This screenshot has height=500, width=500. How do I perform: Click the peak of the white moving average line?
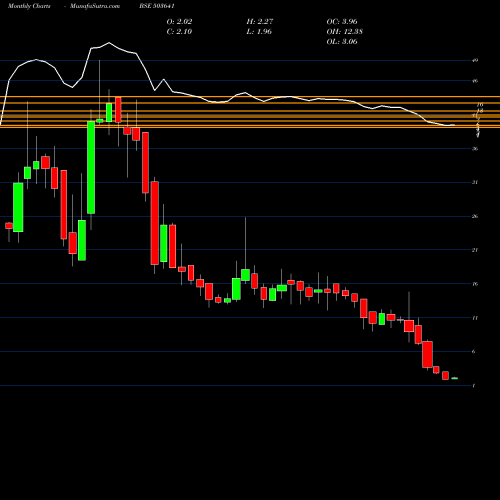click(x=109, y=43)
